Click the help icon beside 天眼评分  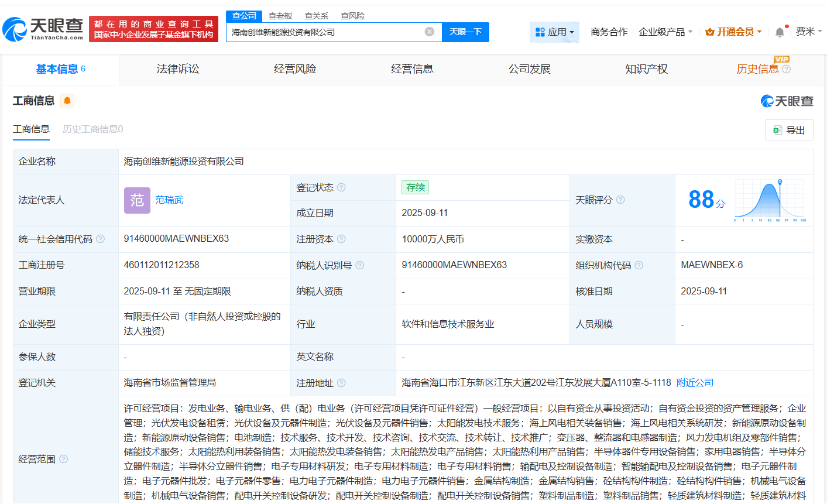coord(620,199)
